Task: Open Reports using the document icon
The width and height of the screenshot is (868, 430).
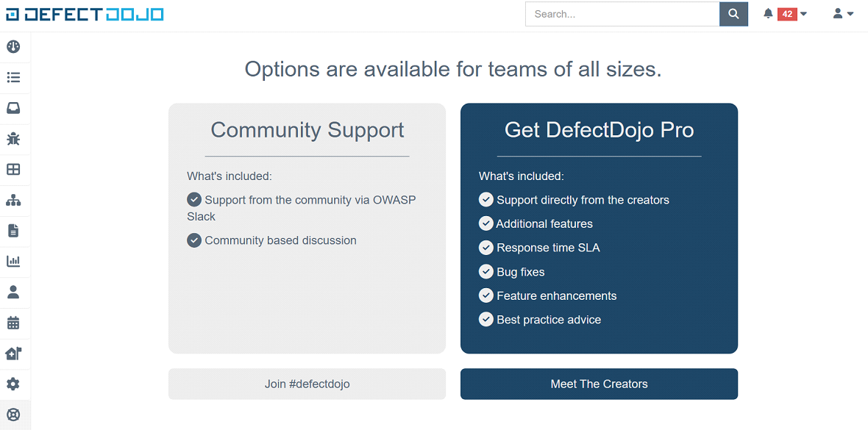Action: (15, 231)
